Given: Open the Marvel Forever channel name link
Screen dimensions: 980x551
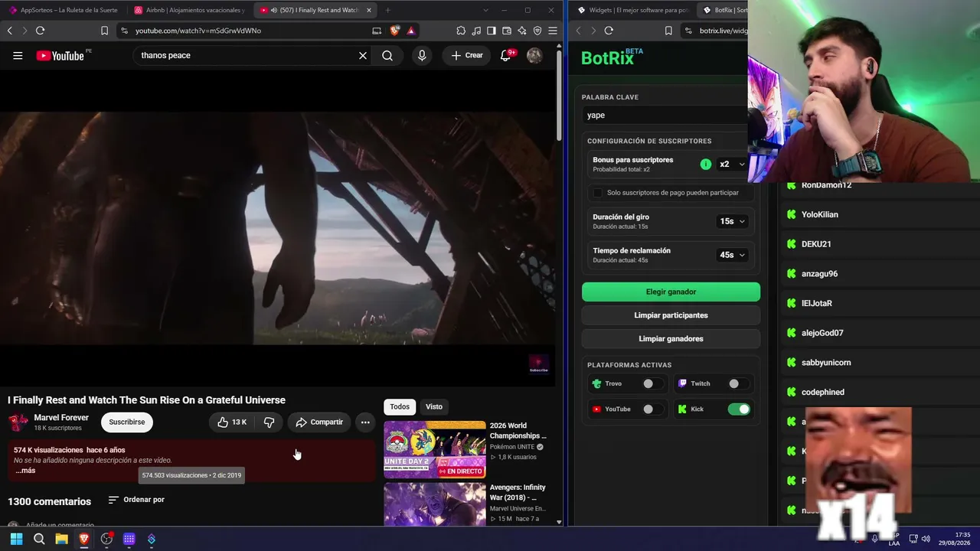Looking at the screenshot, I should tap(61, 418).
